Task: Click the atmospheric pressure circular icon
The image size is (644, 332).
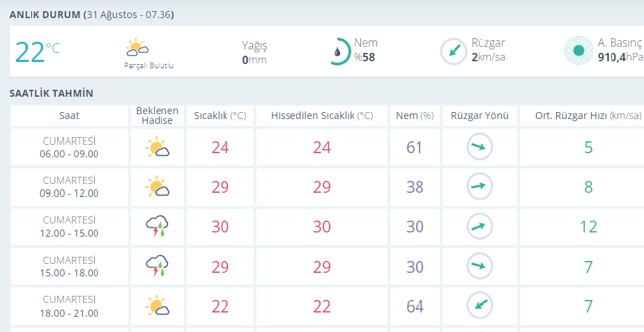Action: [x=577, y=50]
